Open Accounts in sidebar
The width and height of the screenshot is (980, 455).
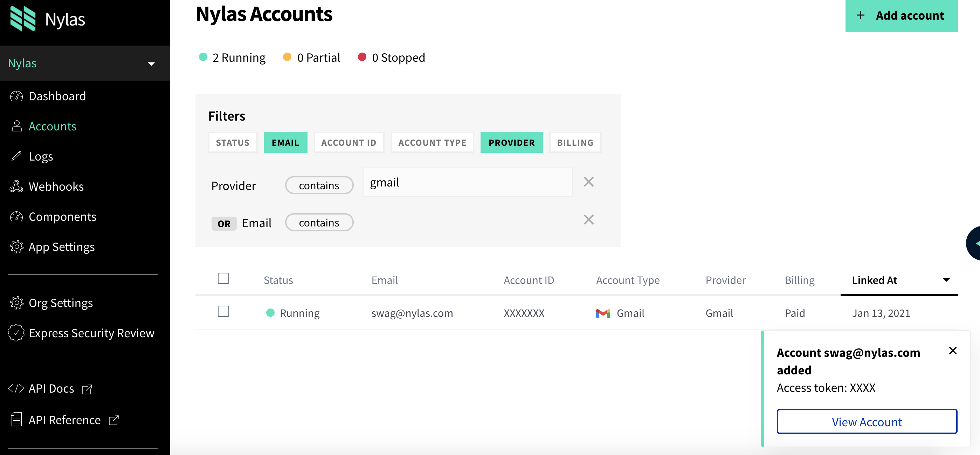click(x=53, y=126)
